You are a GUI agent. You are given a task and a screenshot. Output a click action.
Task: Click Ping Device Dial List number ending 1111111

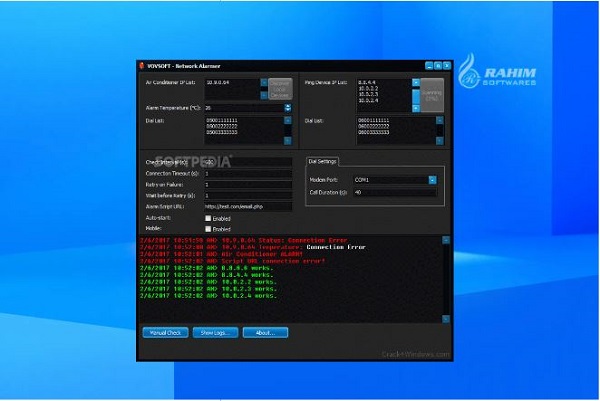point(373,120)
